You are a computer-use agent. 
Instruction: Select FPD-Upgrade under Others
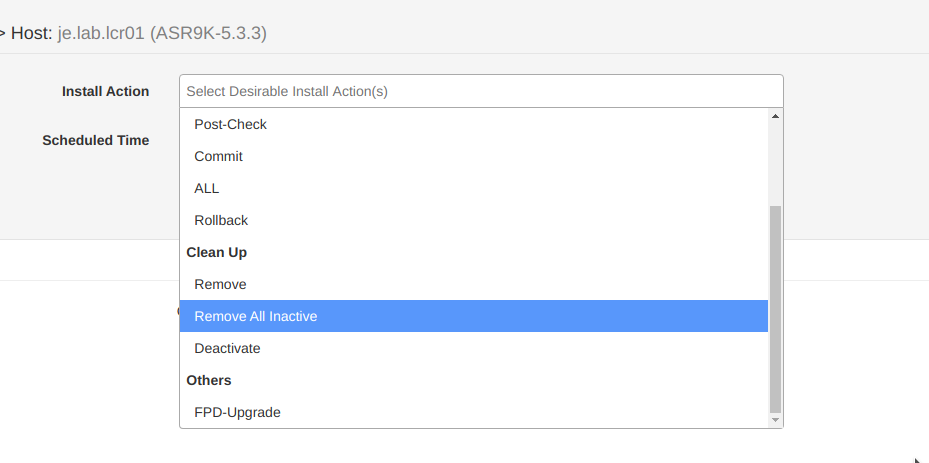[237, 412]
